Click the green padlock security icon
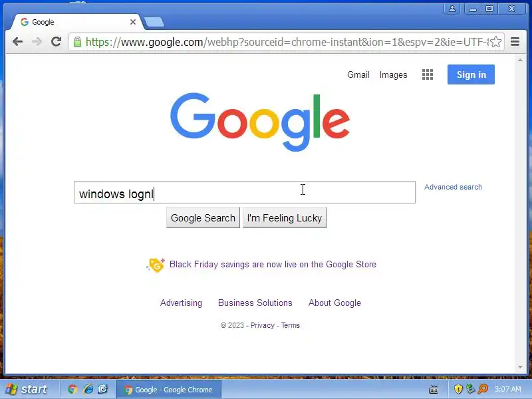Screen dimensions: 532x399 pos(77,42)
